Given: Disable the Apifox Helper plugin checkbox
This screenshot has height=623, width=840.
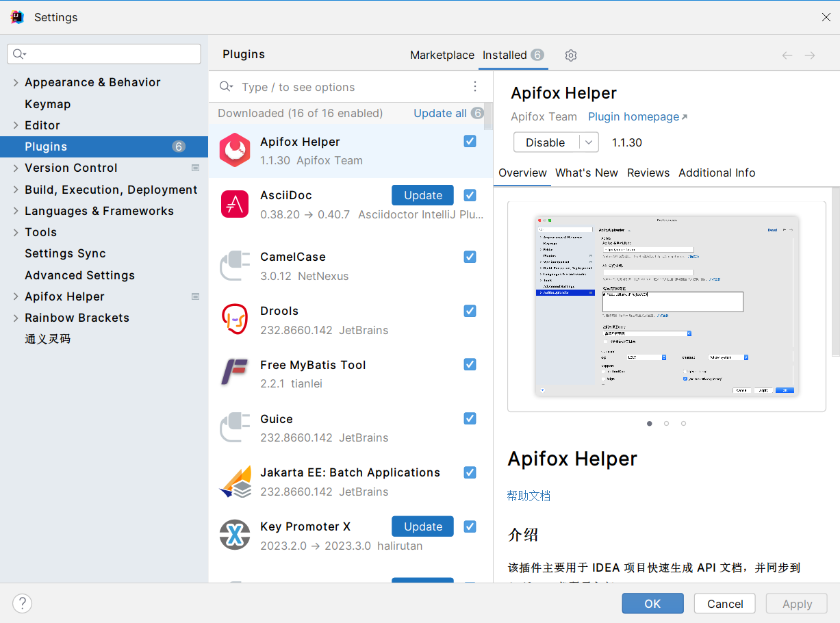Looking at the screenshot, I should click(x=470, y=141).
